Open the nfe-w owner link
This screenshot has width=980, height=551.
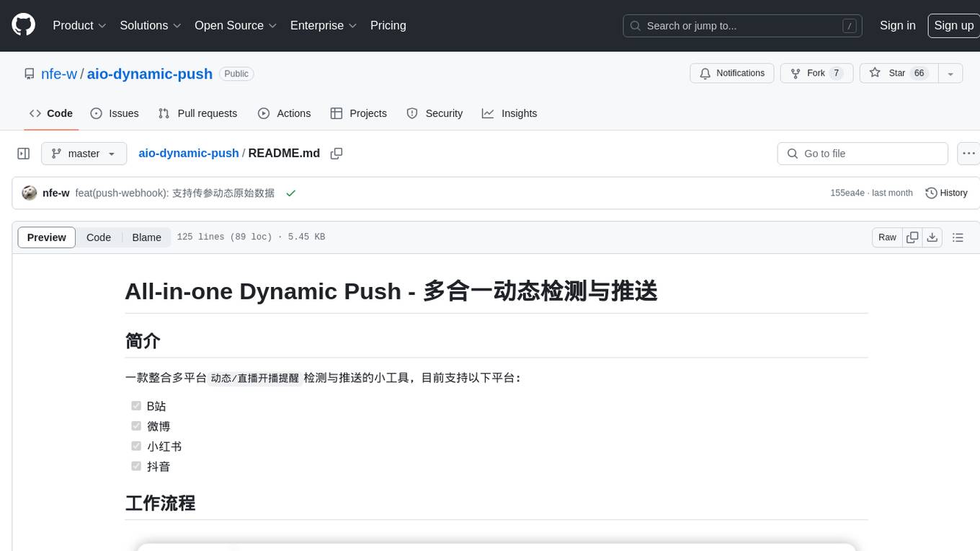point(59,74)
